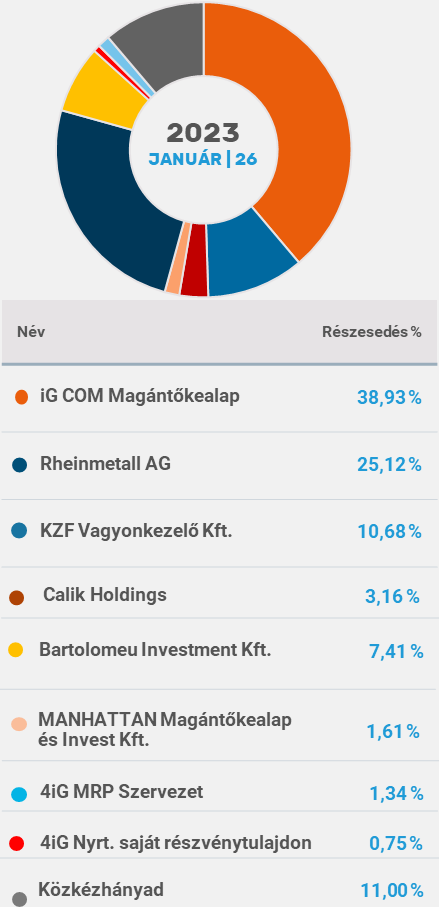Click the light blue 4iG MRP legend dot
The image size is (439, 907).
[x=19, y=794]
